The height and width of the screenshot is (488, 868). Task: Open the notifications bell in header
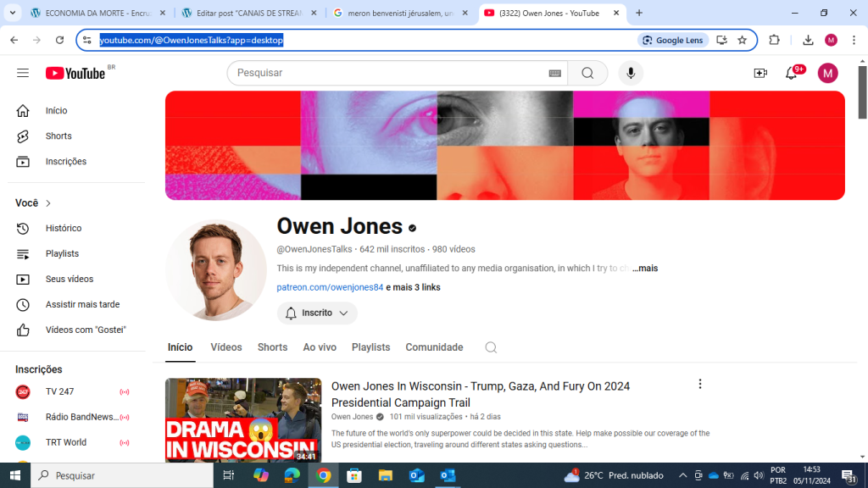click(x=792, y=73)
